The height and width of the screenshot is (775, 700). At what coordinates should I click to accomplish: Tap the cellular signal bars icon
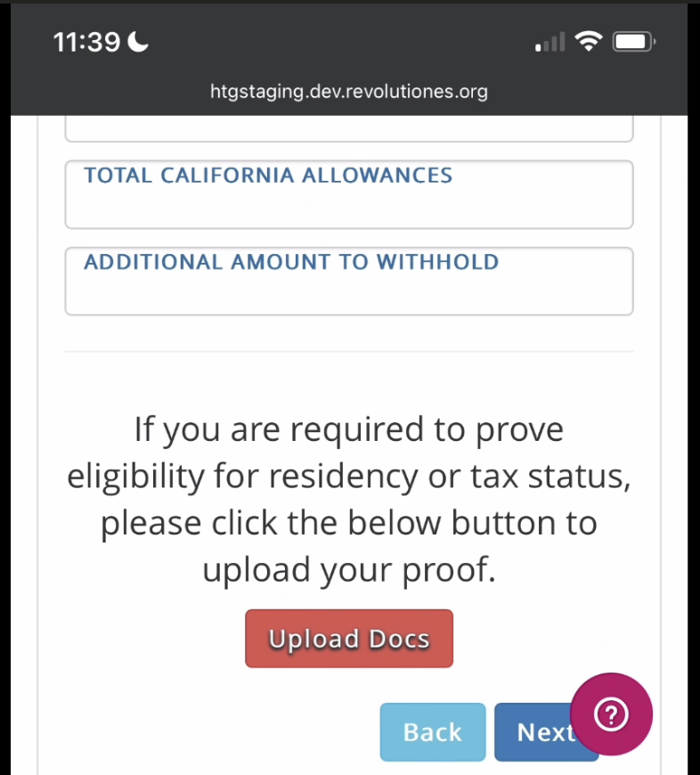pyautogui.click(x=549, y=42)
